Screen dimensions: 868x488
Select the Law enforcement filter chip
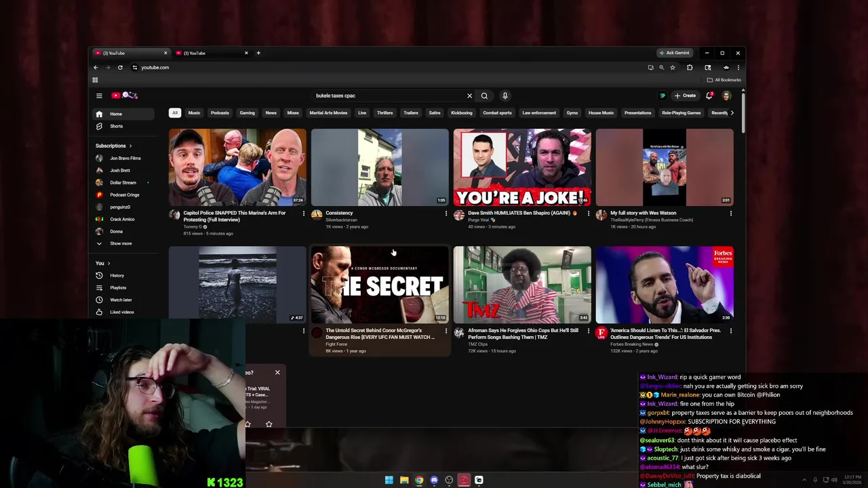(539, 113)
